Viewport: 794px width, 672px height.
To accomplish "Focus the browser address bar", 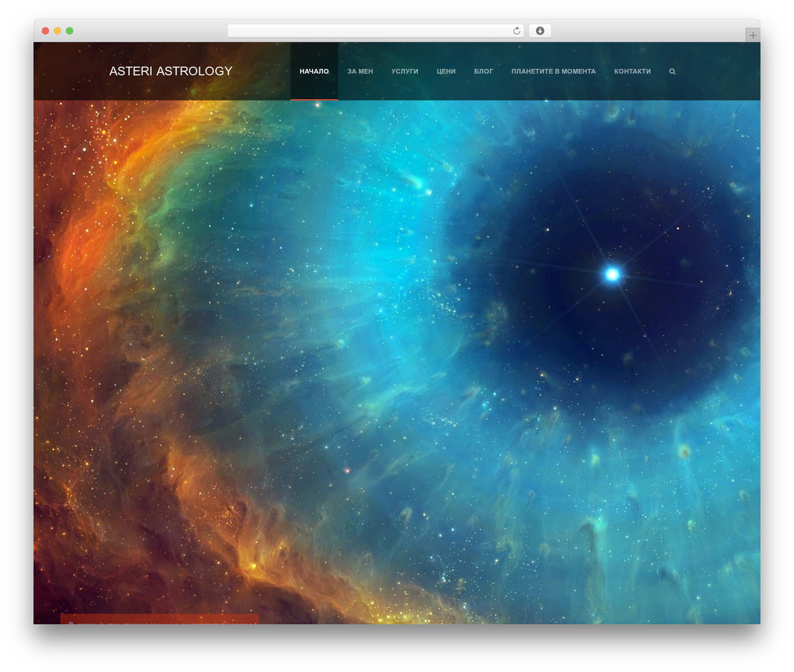I will [x=375, y=31].
